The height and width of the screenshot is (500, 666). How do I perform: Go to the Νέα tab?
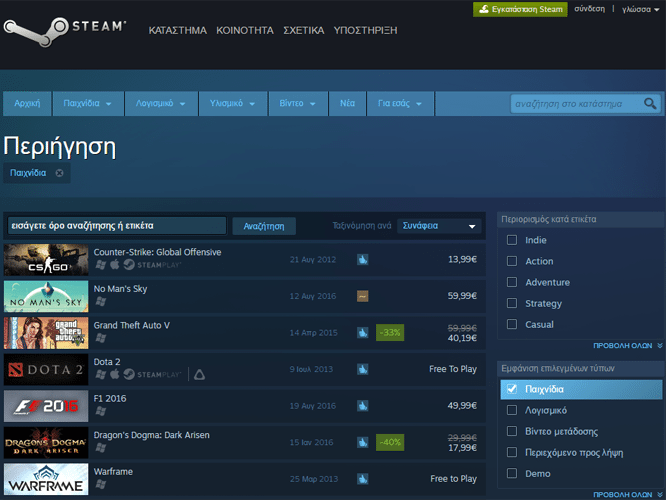(347, 103)
